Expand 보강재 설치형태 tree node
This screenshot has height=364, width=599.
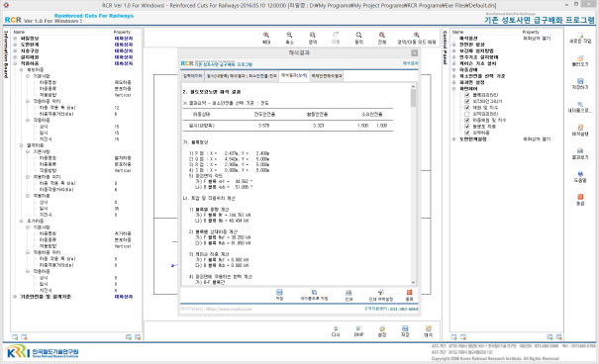453,50
